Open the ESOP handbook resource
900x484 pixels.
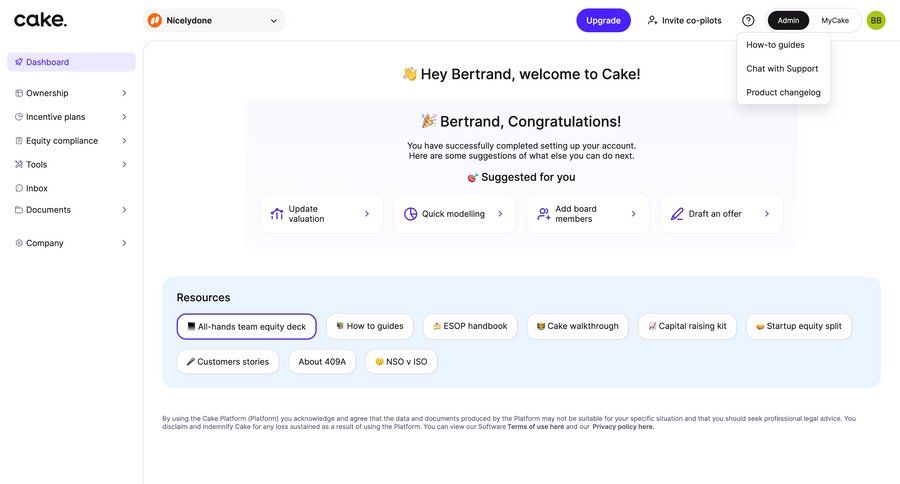[x=470, y=326]
